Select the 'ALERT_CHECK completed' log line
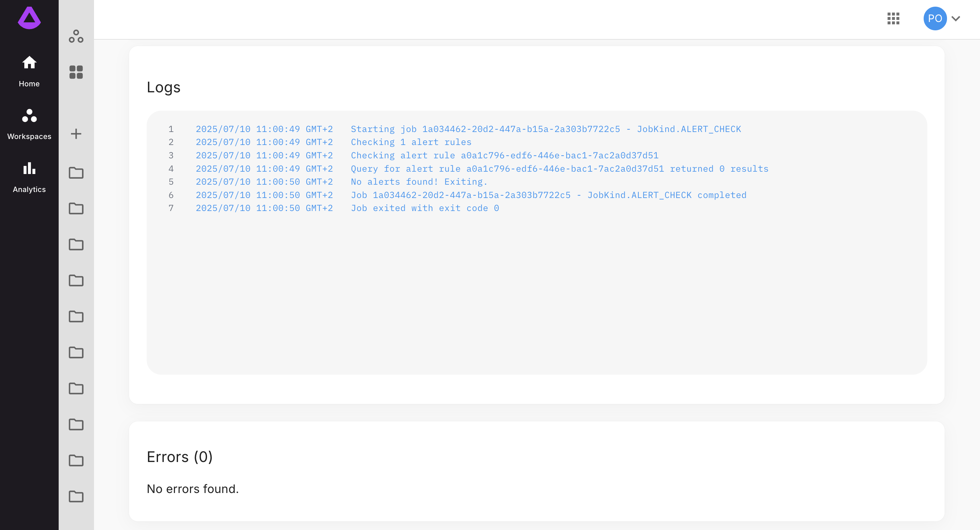This screenshot has height=530, width=980. pos(549,195)
